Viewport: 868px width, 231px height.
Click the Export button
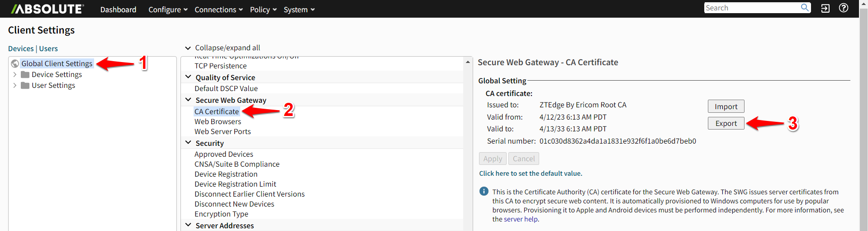tap(726, 123)
